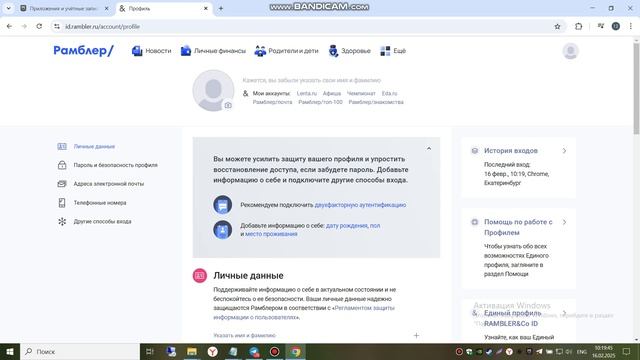Click the personal info card icon in banner

click(222, 230)
